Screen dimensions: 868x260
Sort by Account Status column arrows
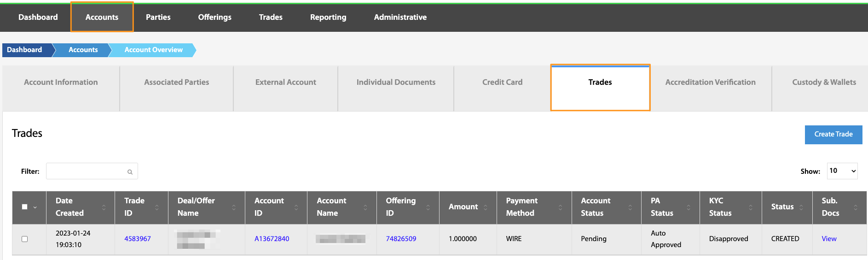(630, 207)
